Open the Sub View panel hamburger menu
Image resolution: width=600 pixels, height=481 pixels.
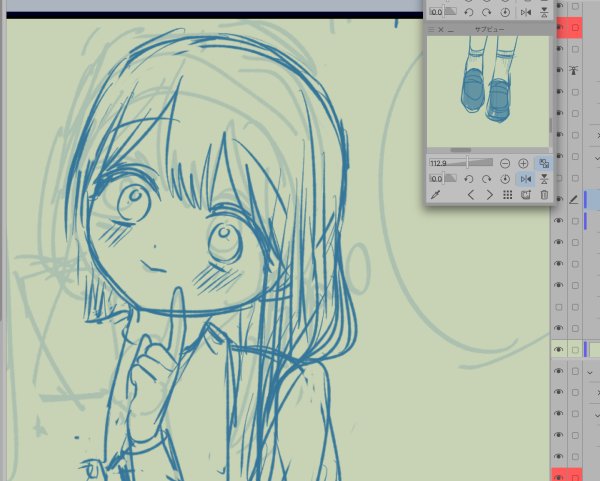point(432,30)
